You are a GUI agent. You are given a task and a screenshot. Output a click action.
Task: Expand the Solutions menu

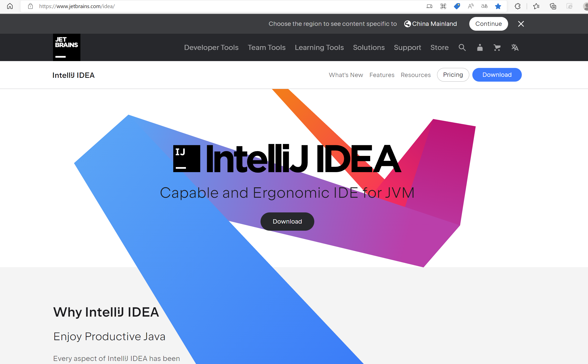(x=369, y=47)
